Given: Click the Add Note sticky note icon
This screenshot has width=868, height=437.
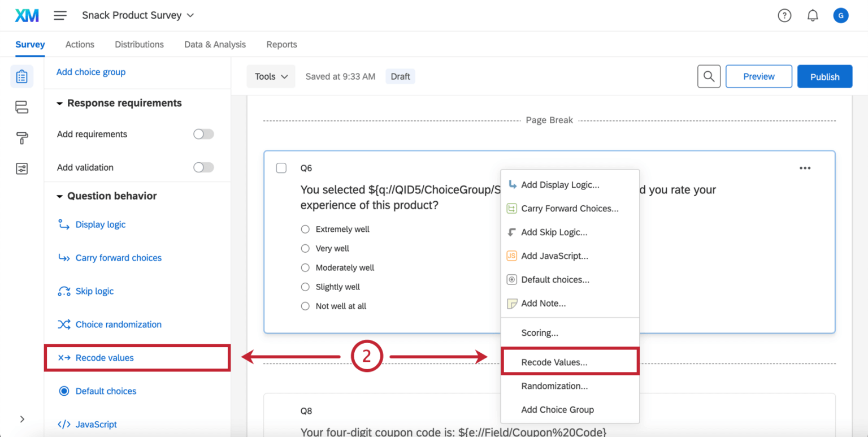Looking at the screenshot, I should (x=512, y=304).
